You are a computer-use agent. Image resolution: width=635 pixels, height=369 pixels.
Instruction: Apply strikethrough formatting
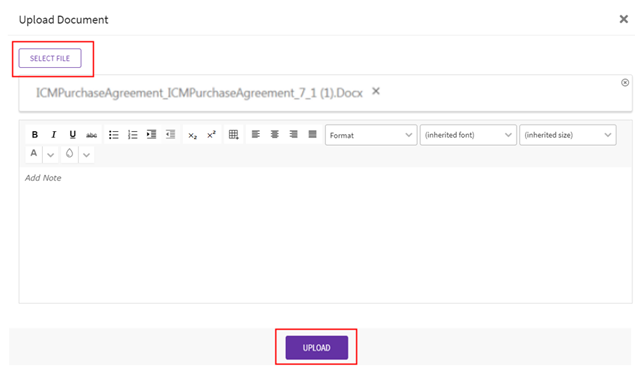(x=92, y=134)
